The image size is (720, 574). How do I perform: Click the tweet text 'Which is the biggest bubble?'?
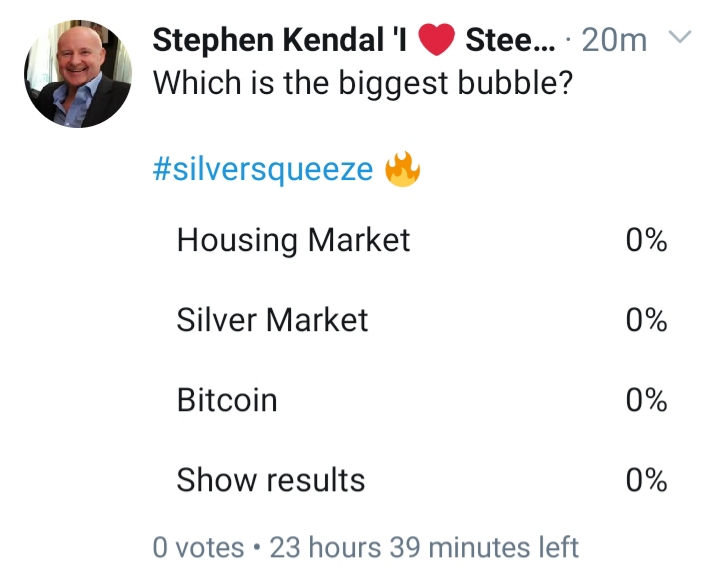362,81
